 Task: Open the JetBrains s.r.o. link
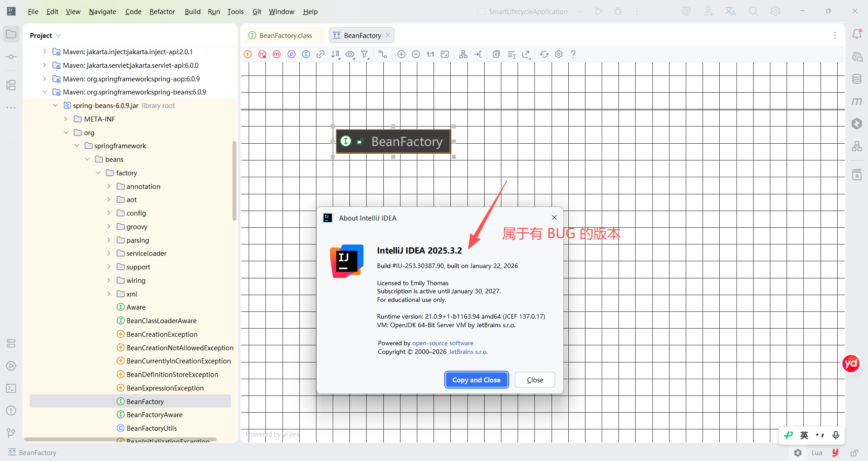coord(468,352)
